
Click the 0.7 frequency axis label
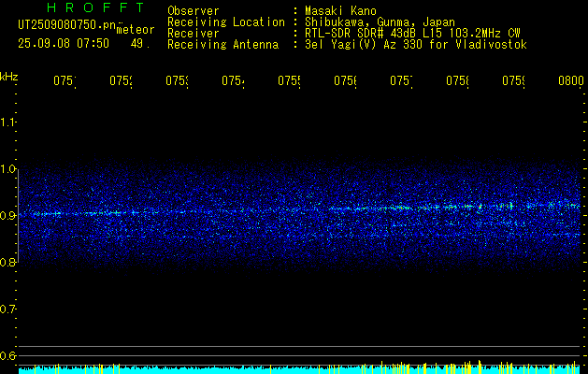pyautogui.click(x=7, y=309)
